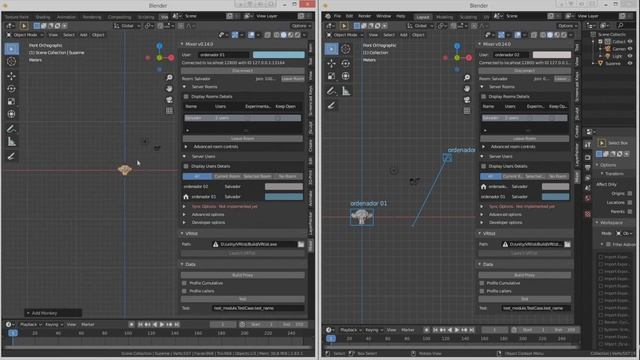The image size is (640, 360).
Task: Open Object Mode dropdown in left window
Action: coord(25,35)
